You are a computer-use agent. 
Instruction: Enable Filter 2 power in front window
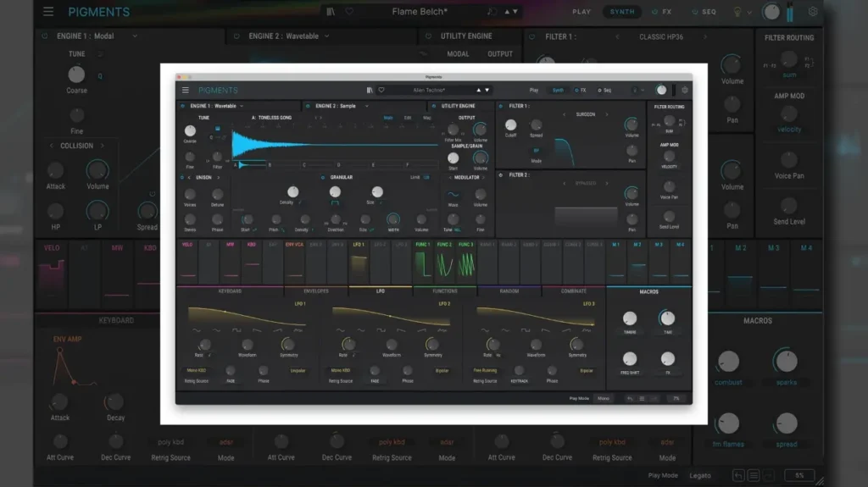pos(501,174)
